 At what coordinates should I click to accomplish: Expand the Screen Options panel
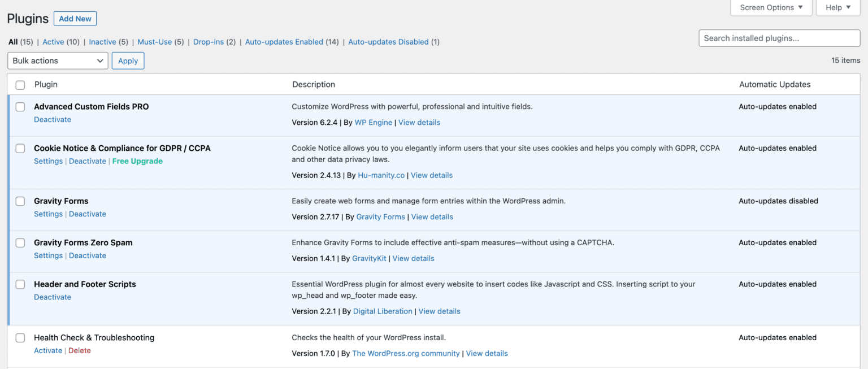point(771,7)
